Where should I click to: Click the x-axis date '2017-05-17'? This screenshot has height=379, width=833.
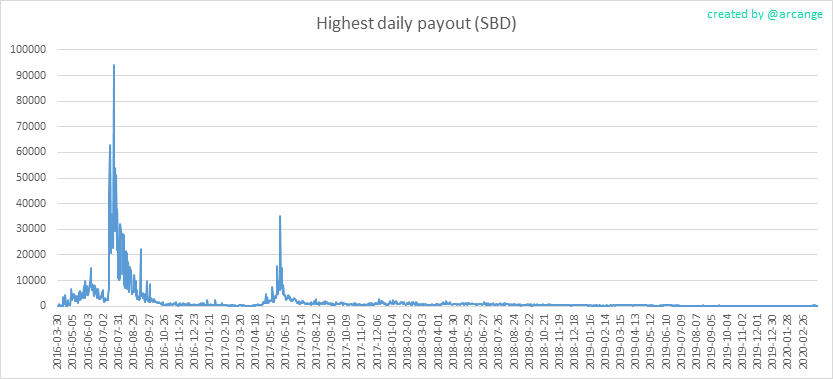click(x=270, y=341)
